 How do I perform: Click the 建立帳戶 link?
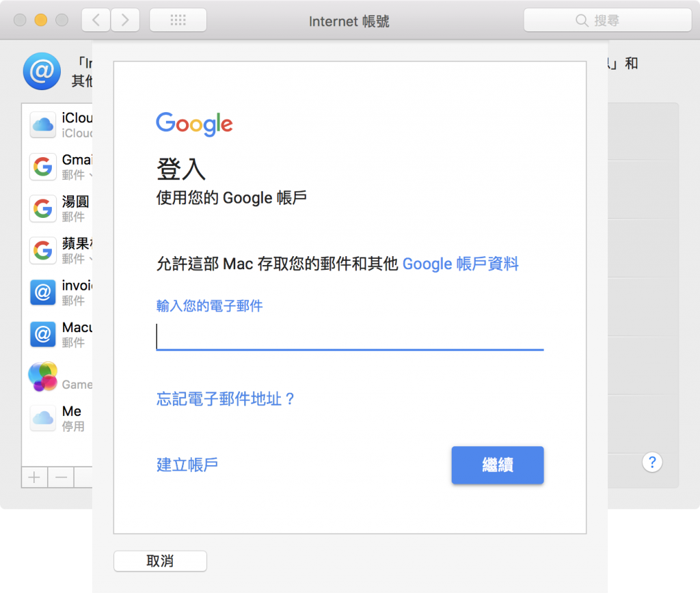(187, 465)
